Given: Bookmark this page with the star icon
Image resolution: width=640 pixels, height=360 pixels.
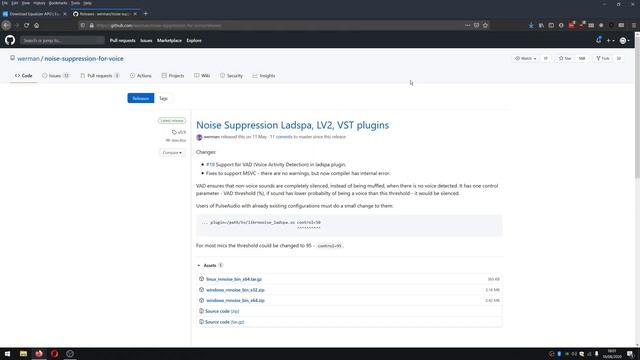Looking at the screenshot, I should pos(485,25).
